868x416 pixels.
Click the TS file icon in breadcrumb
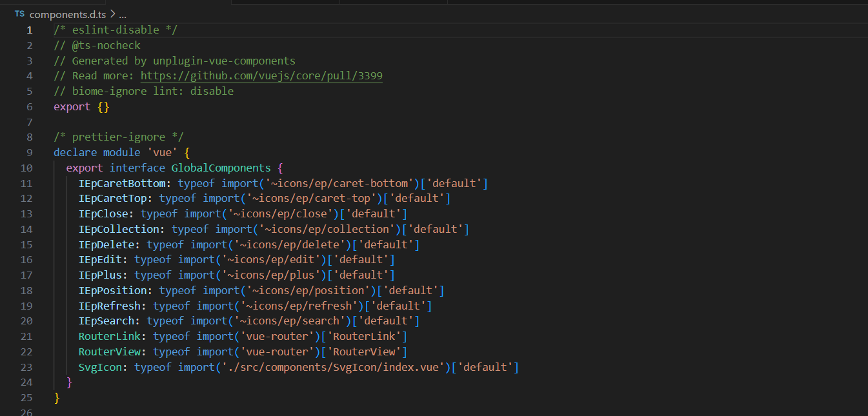point(19,14)
